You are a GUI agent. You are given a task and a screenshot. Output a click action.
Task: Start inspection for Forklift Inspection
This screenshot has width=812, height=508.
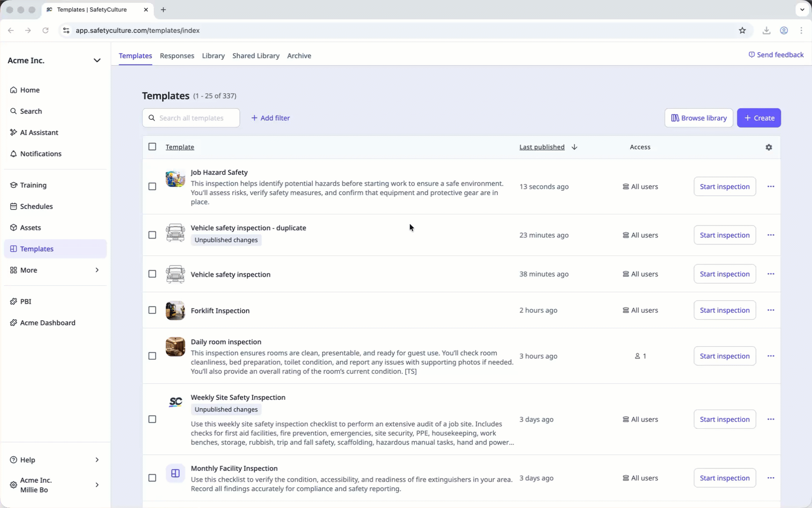tap(725, 310)
